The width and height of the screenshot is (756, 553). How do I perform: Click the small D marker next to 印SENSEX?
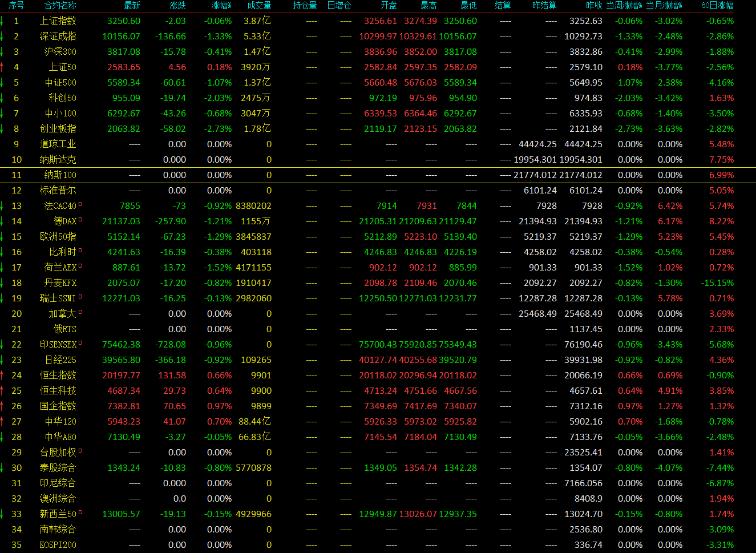pyautogui.click(x=80, y=342)
